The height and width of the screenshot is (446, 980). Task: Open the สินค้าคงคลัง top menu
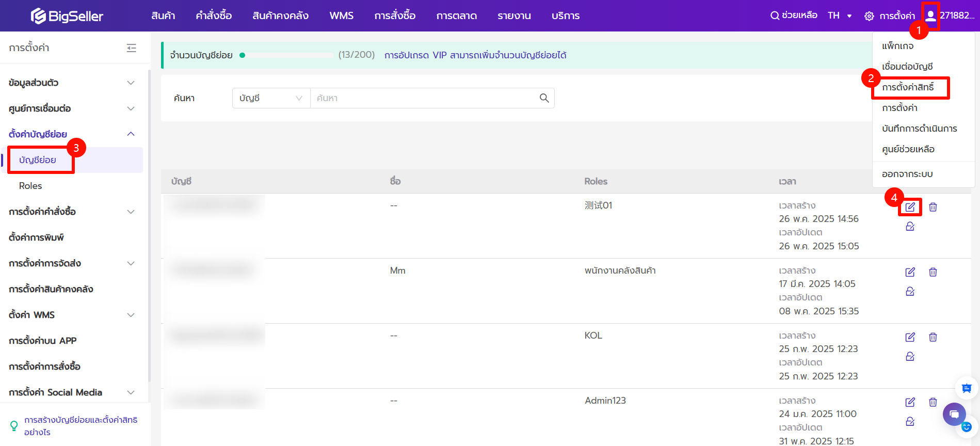pos(280,16)
